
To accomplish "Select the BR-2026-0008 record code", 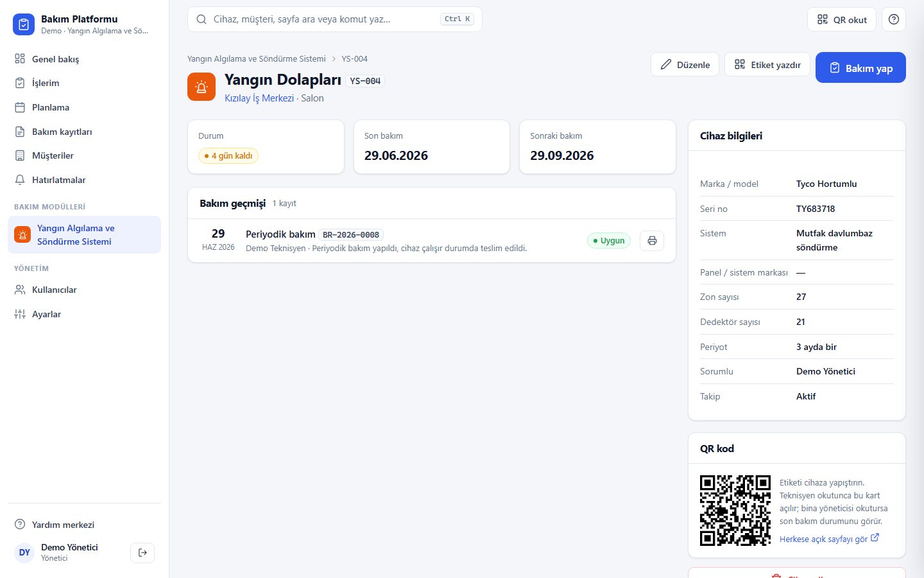I will click(x=351, y=235).
